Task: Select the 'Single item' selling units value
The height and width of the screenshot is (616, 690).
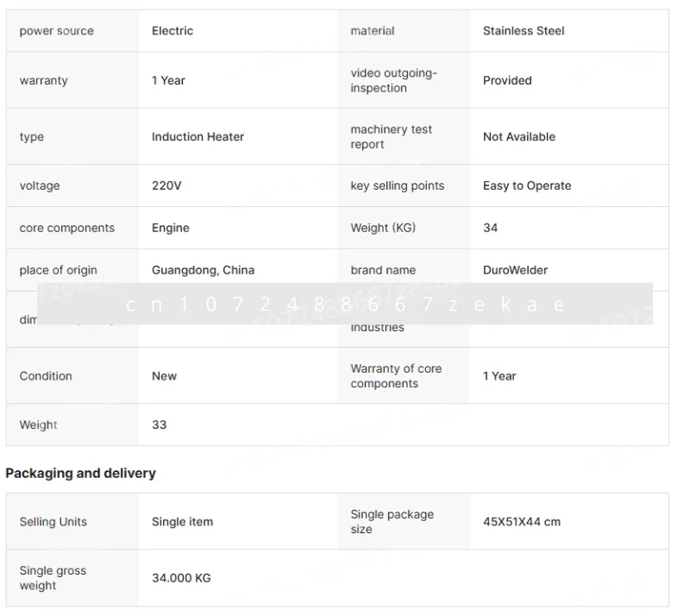Action: pos(182,522)
